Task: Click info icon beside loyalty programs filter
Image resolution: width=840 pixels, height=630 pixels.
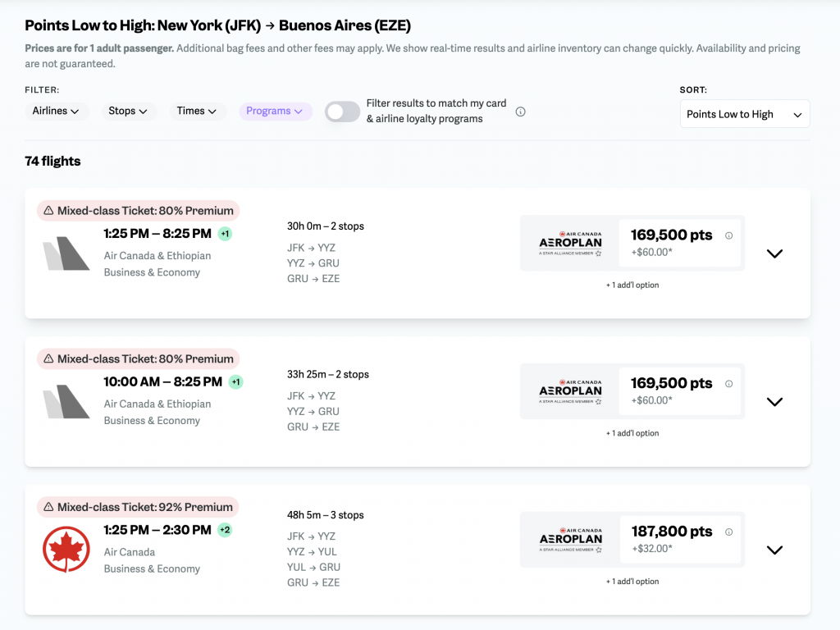Action: tap(520, 112)
